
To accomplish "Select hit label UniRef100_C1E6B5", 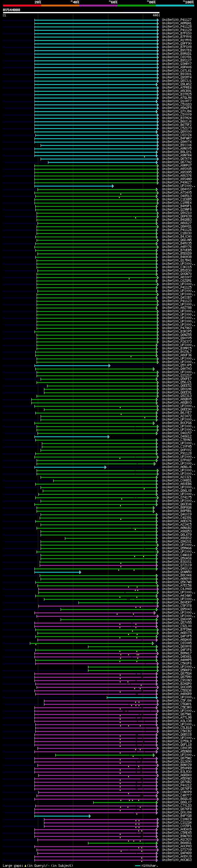I will pos(177,200).
